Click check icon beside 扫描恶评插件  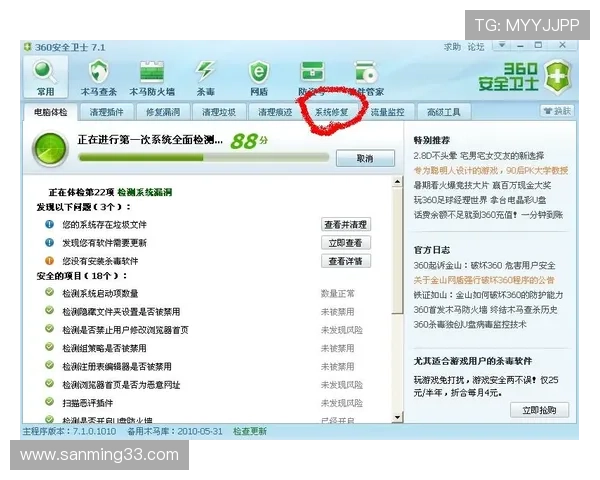pyautogui.click(x=49, y=402)
